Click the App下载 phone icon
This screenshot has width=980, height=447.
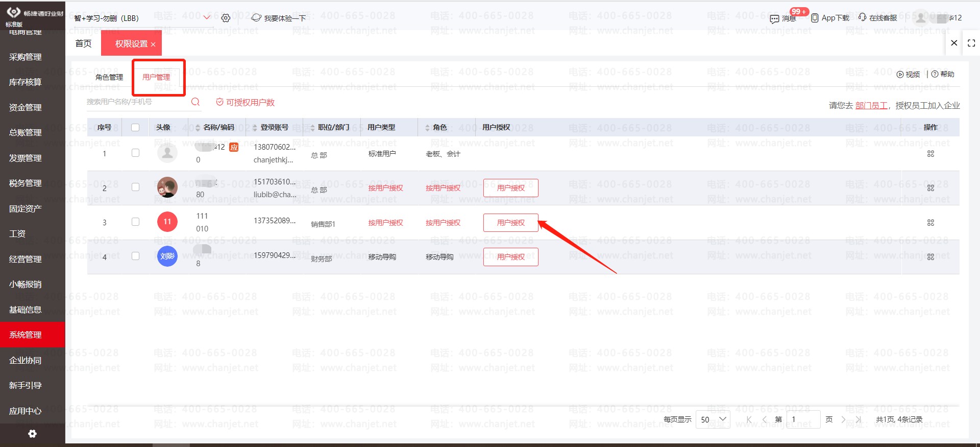tap(815, 18)
